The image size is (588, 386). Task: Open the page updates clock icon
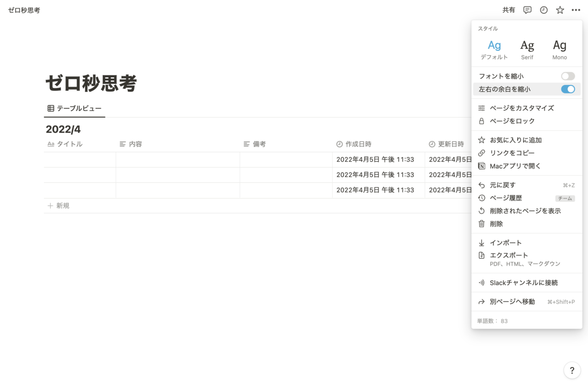[x=544, y=10]
